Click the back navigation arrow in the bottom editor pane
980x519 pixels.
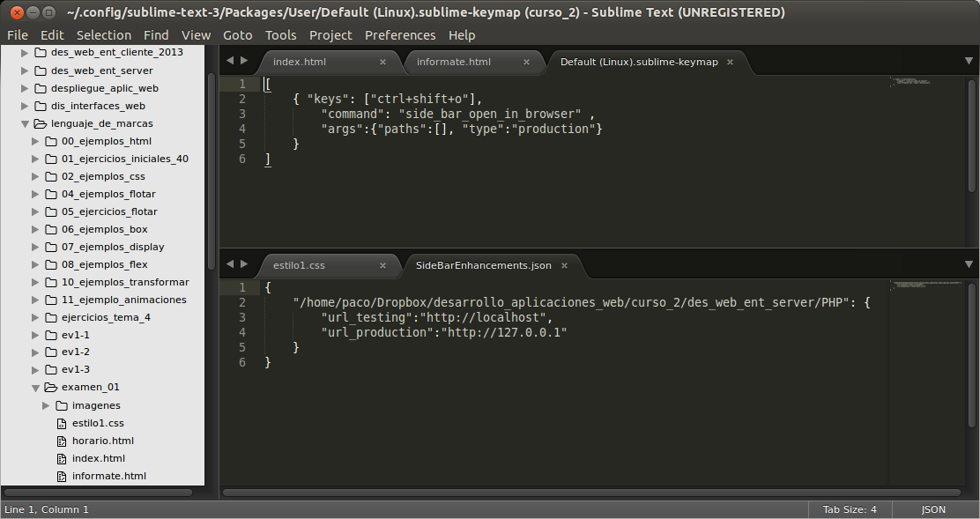tap(229, 265)
